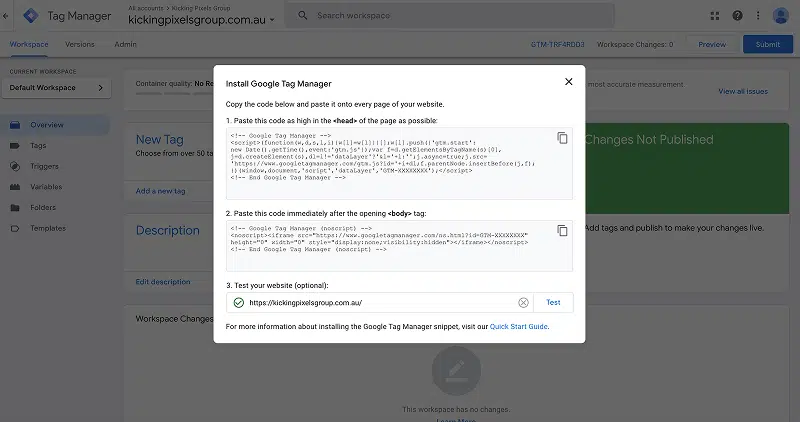The height and width of the screenshot is (422, 800).
Task: Expand the Default Workspace selector
Action: (56, 88)
